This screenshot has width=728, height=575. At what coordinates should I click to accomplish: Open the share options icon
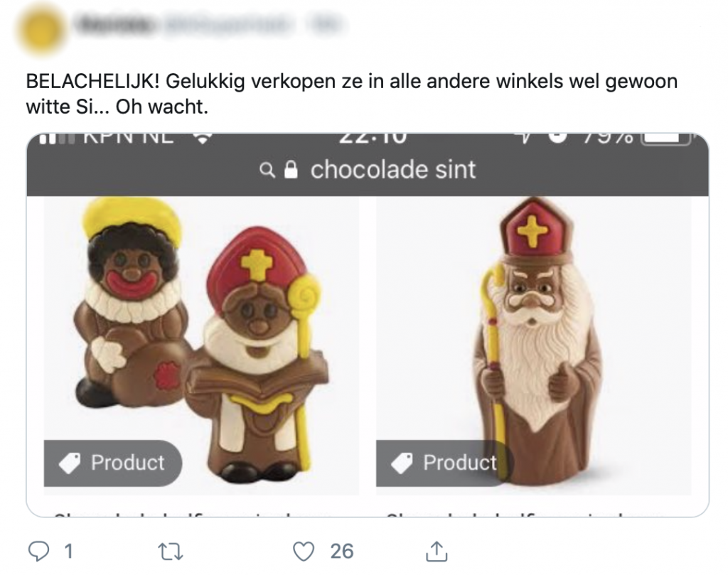coord(437,550)
